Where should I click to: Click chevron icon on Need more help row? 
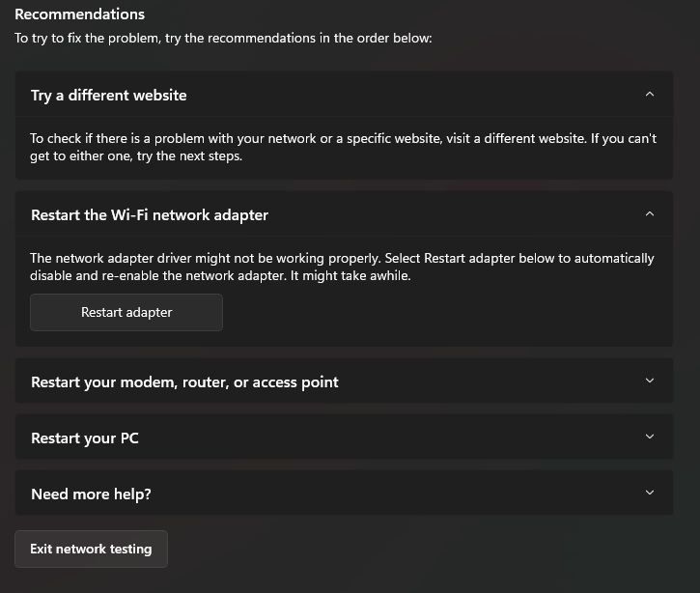tap(649, 494)
